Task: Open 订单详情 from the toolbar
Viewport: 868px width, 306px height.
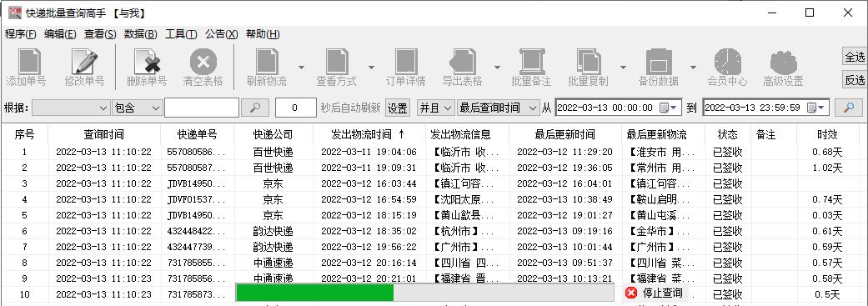Action: [406, 61]
